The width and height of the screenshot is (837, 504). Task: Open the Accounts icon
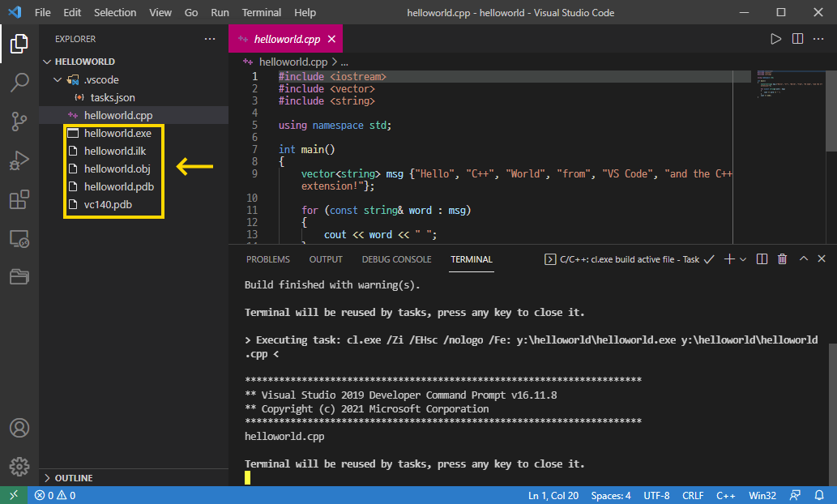coord(19,428)
